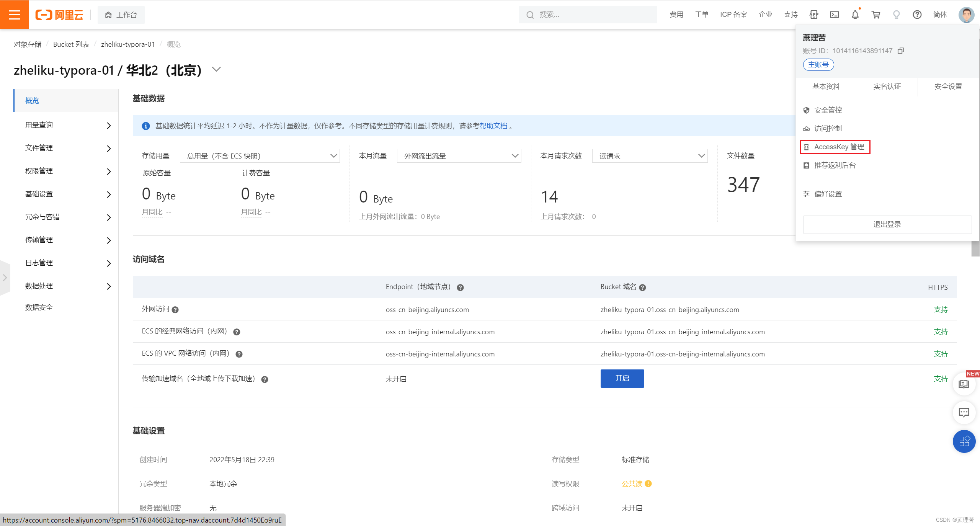Switch language via 简体

pyautogui.click(x=940, y=15)
